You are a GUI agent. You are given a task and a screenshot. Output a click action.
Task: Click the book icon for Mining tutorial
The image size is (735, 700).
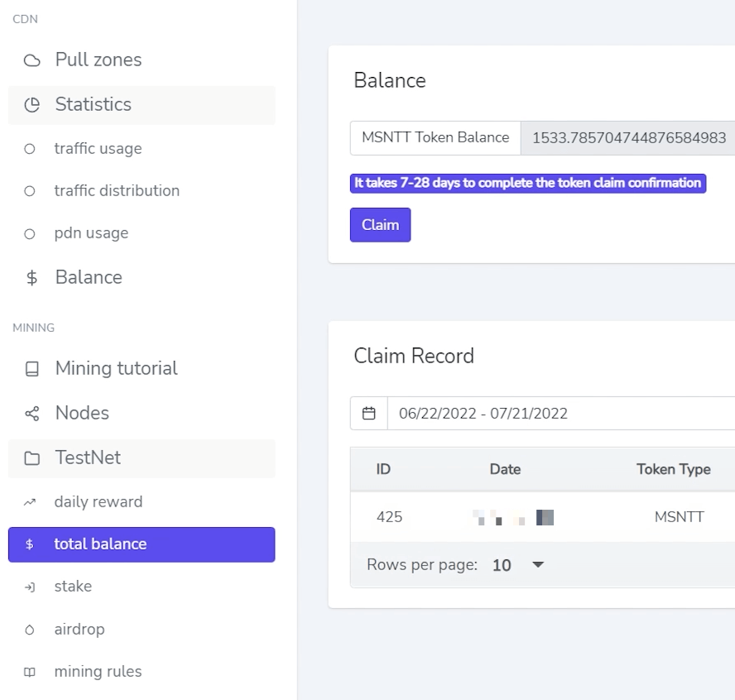[x=32, y=369]
